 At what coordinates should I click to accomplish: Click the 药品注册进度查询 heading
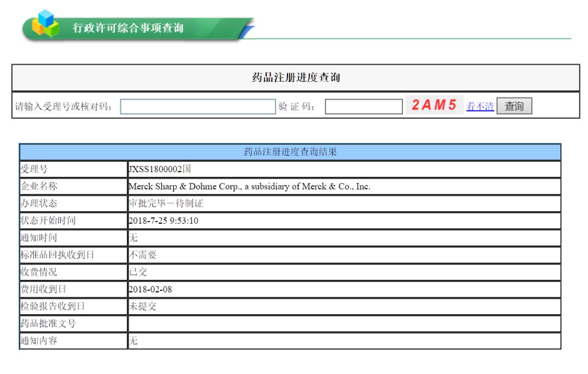[x=296, y=78]
